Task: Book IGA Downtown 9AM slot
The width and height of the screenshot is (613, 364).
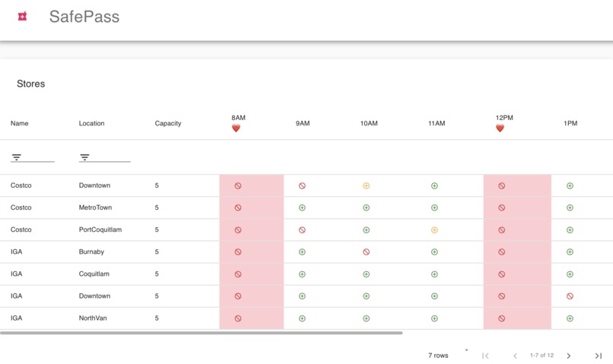Action: click(x=302, y=296)
